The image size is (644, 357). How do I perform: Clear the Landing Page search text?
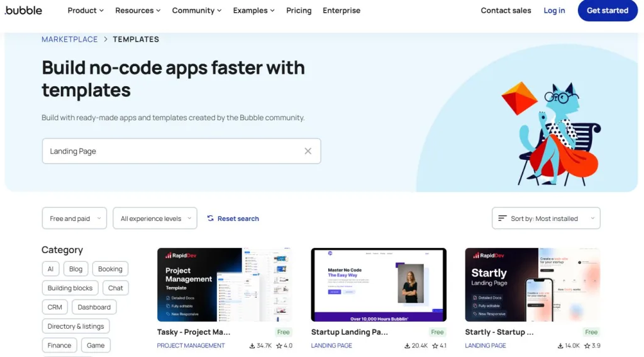(x=308, y=151)
